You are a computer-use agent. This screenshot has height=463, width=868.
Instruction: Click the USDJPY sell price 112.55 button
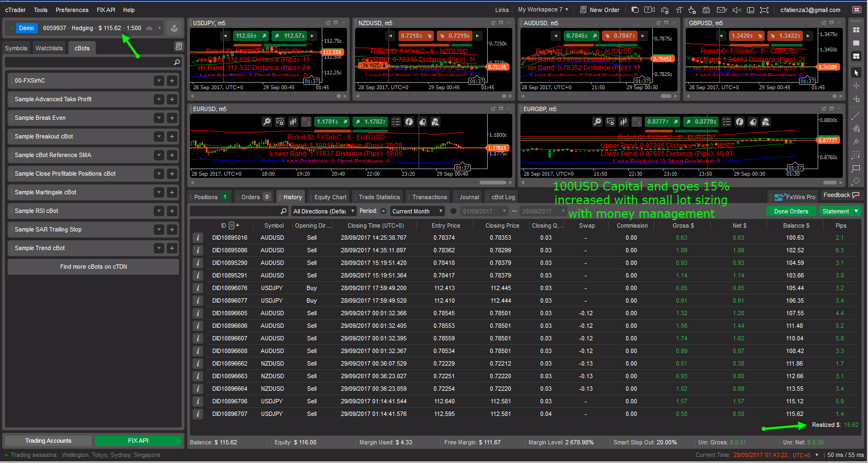click(x=251, y=36)
